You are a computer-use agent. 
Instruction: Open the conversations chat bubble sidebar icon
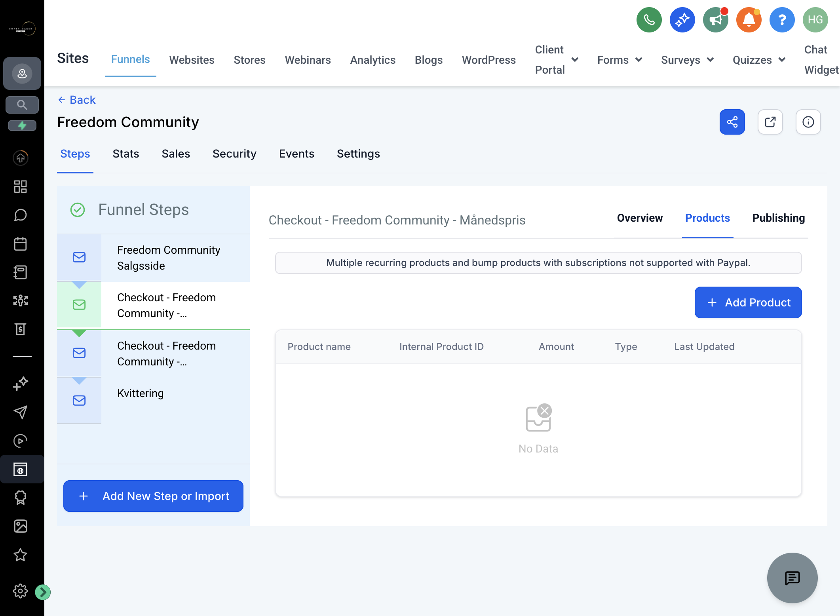tap(21, 215)
